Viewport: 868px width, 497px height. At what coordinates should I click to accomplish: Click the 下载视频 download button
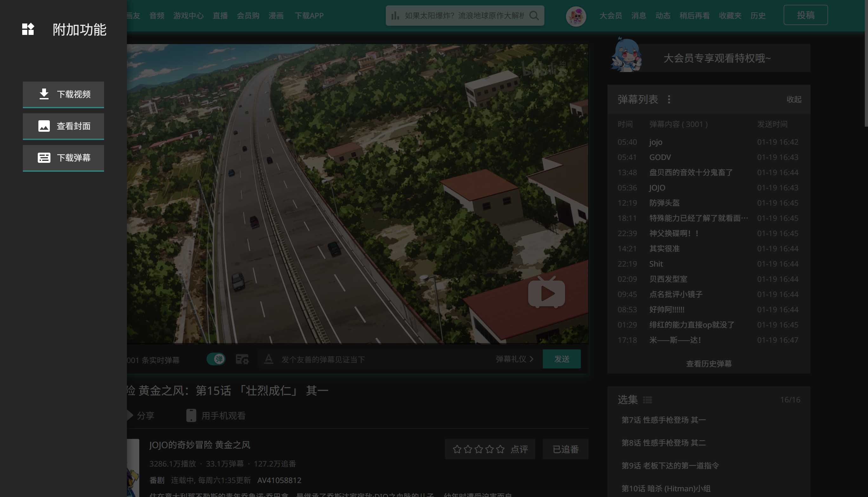[x=63, y=94]
